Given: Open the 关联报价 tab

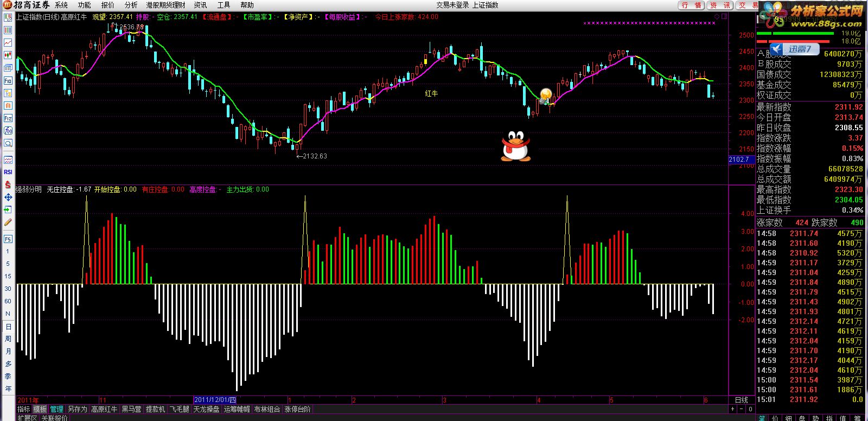Looking at the screenshot, I should point(55,418).
